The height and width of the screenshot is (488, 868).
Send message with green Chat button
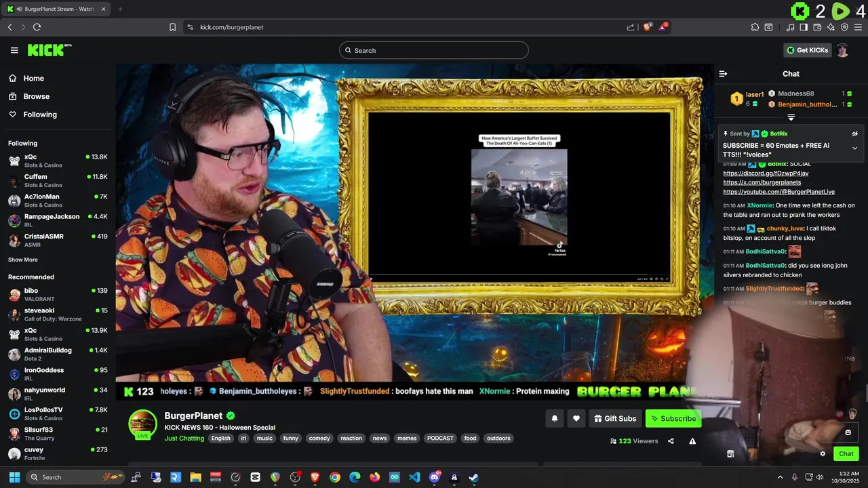pos(846,454)
